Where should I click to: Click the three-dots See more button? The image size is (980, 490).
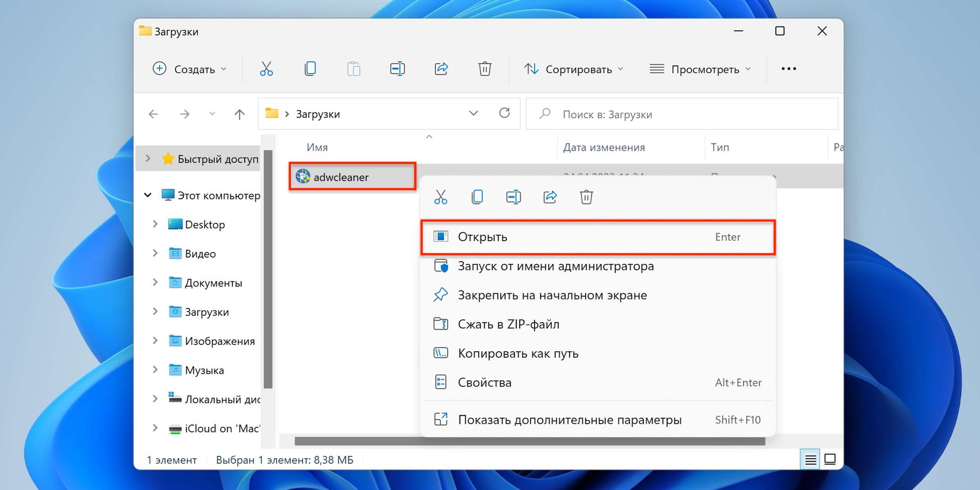pos(789,69)
